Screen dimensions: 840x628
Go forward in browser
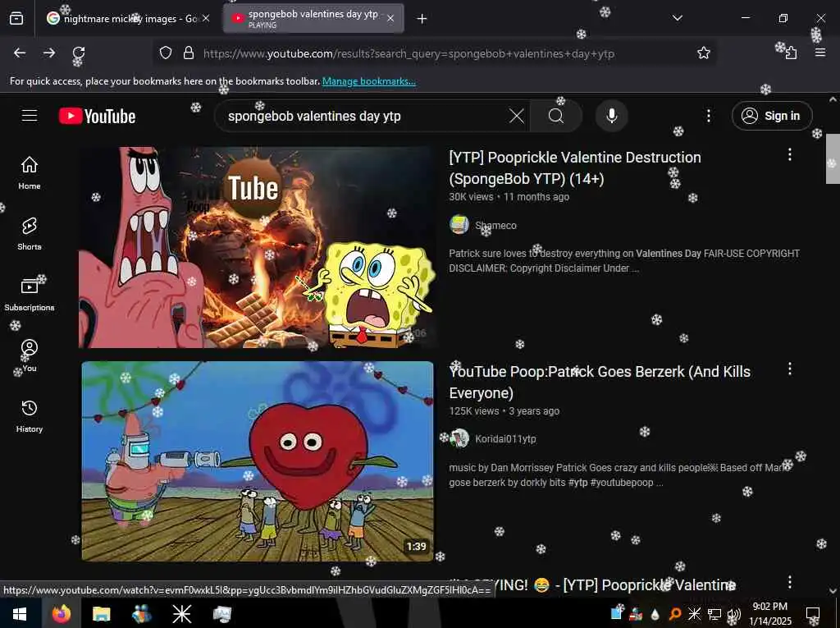(49, 53)
